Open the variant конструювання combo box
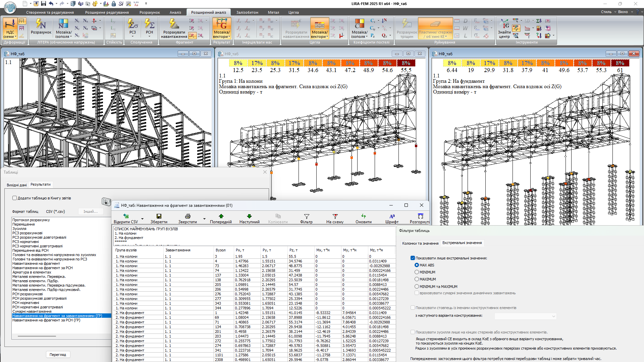This screenshot has width=644, height=362. click(x=525, y=316)
